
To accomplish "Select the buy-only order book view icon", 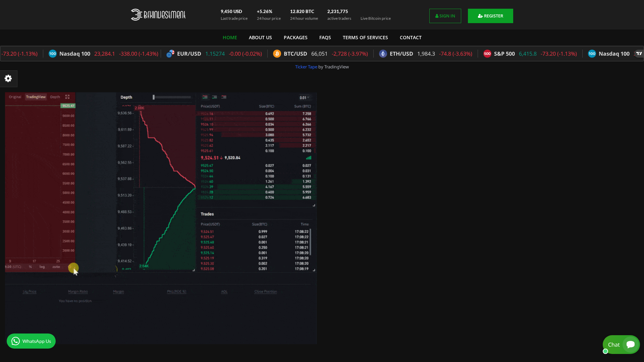I will pos(215,97).
